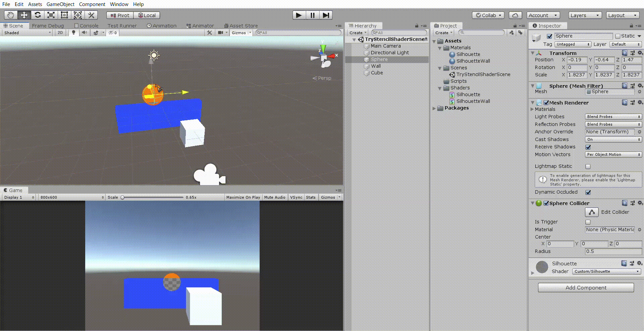The width and height of the screenshot is (644, 331).
Task: Click Project search by label icon
Action: click(x=520, y=32)
